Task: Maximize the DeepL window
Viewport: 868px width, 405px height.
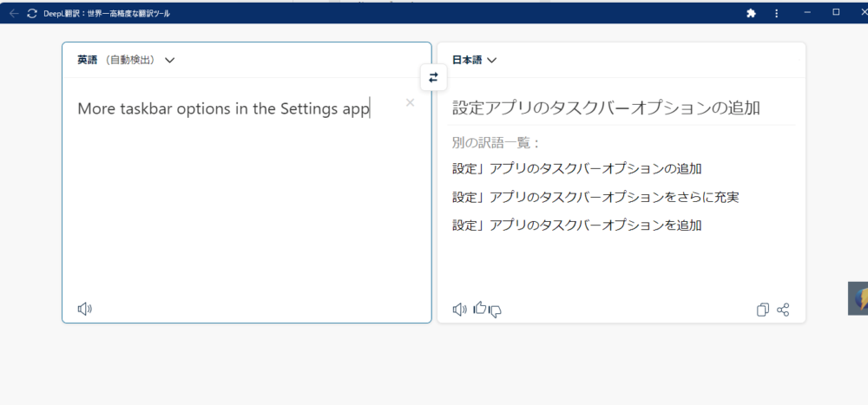Action: click(837, 12)
